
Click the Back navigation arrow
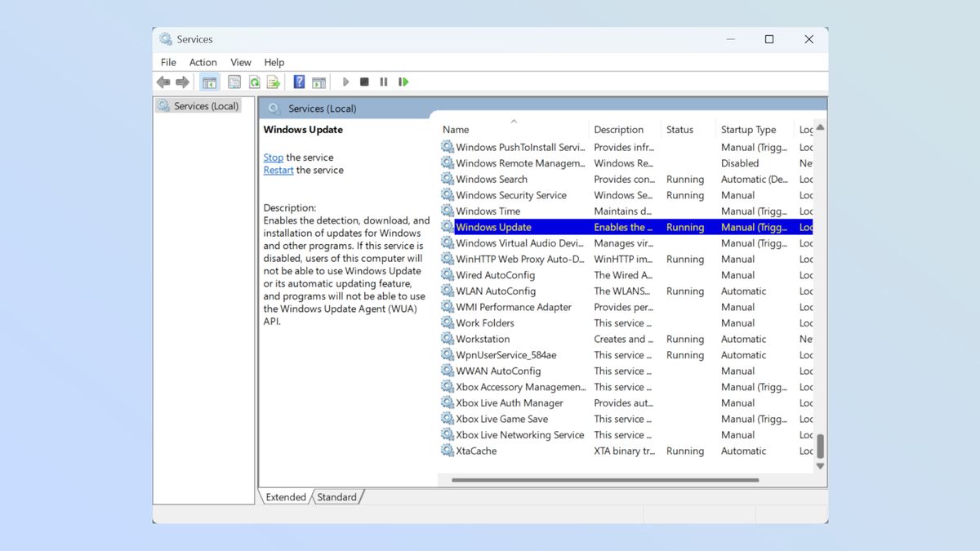pos(163,81)
